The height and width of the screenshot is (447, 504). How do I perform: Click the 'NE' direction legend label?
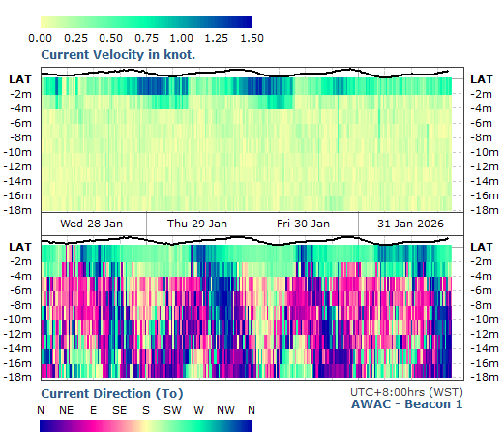(x=67, y=410)
